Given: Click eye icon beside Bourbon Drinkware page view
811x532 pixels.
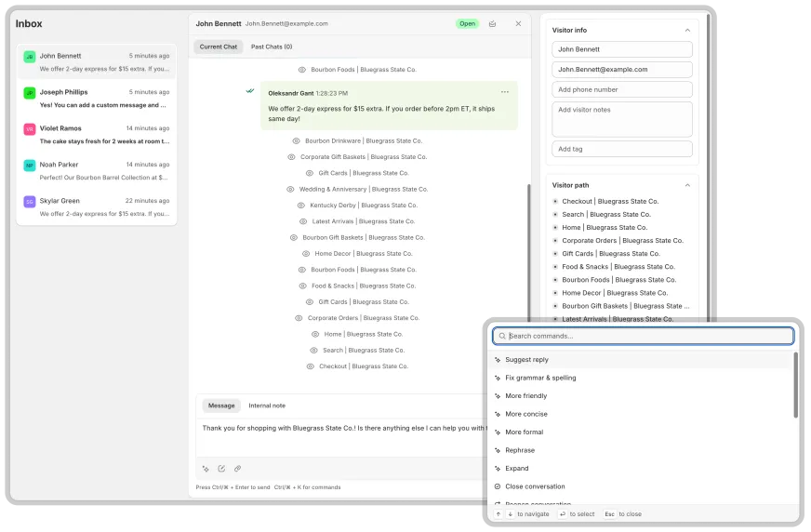Looking at the screenshot, I should tap(296, 140).
